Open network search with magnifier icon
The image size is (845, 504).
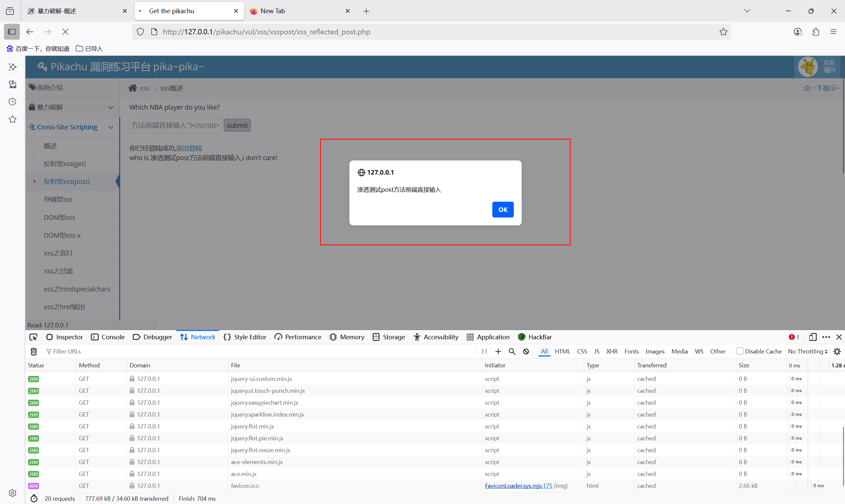click(512, 352)
